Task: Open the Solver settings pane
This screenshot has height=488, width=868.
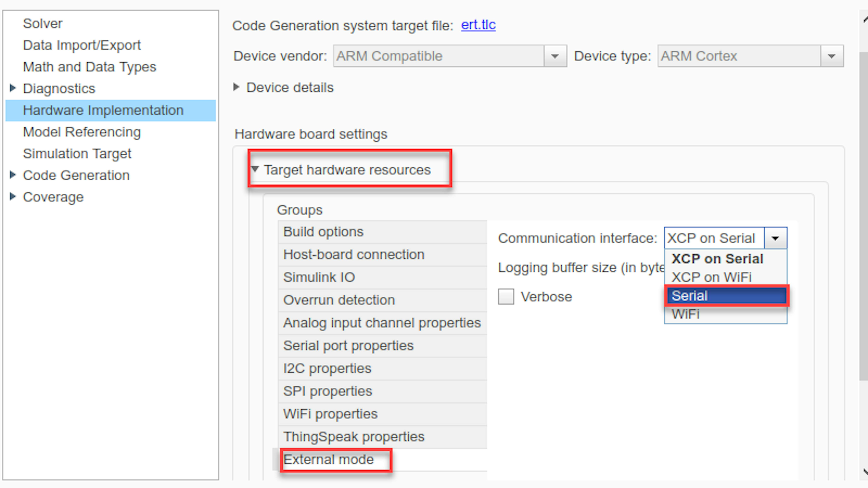Action: point(43,24)
